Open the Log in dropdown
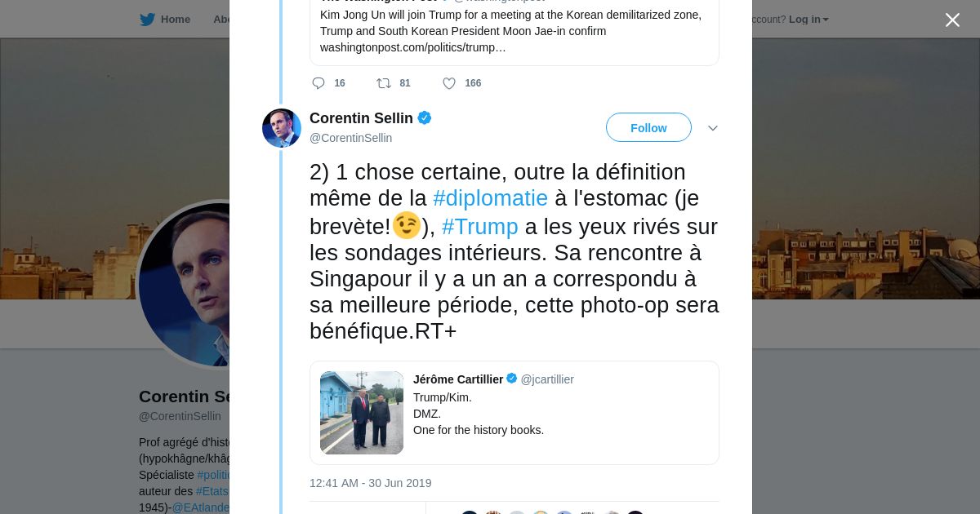Image resolution: width=980 pixels, height=514 pixels. [808, 20]
